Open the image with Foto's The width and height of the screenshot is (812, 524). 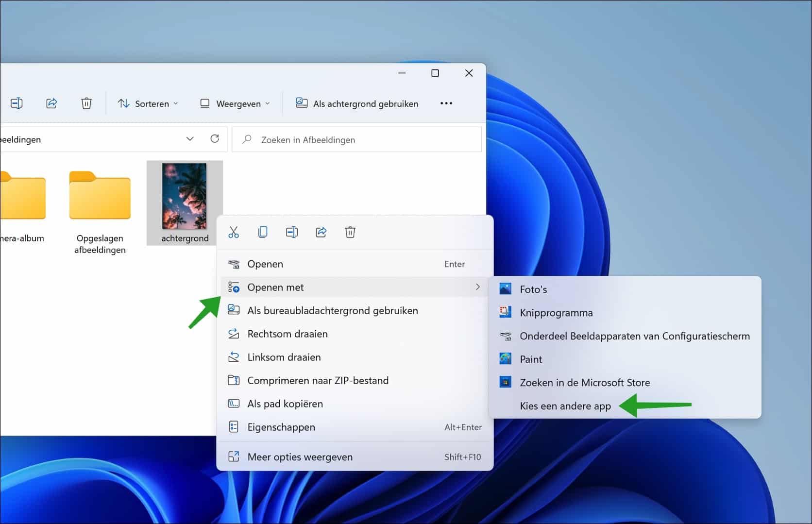click(x=533, y=288)
